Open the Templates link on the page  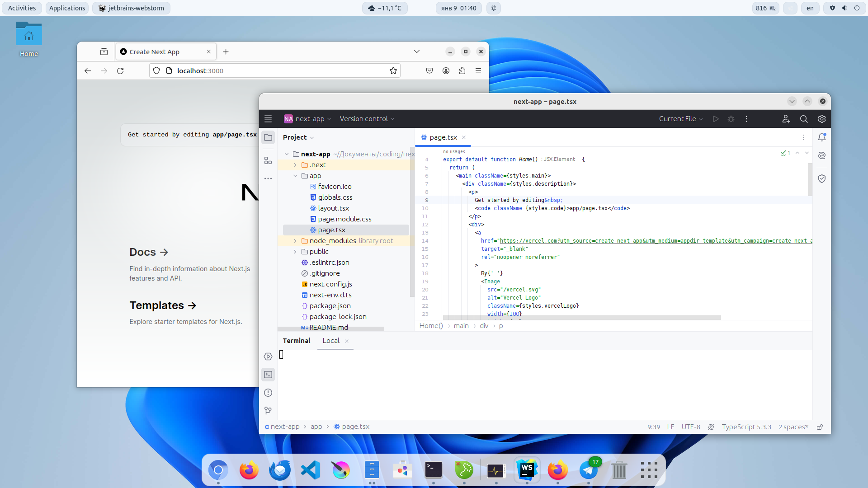tap(163, 305)
